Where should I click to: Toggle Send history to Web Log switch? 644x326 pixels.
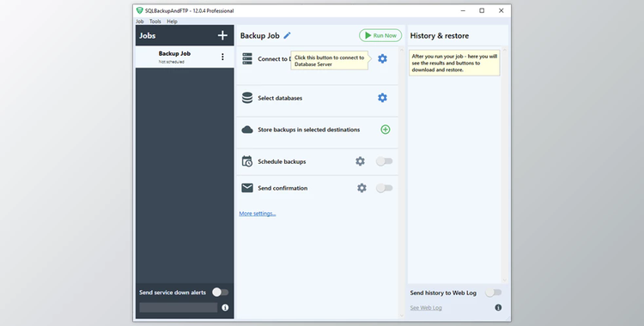493,293
